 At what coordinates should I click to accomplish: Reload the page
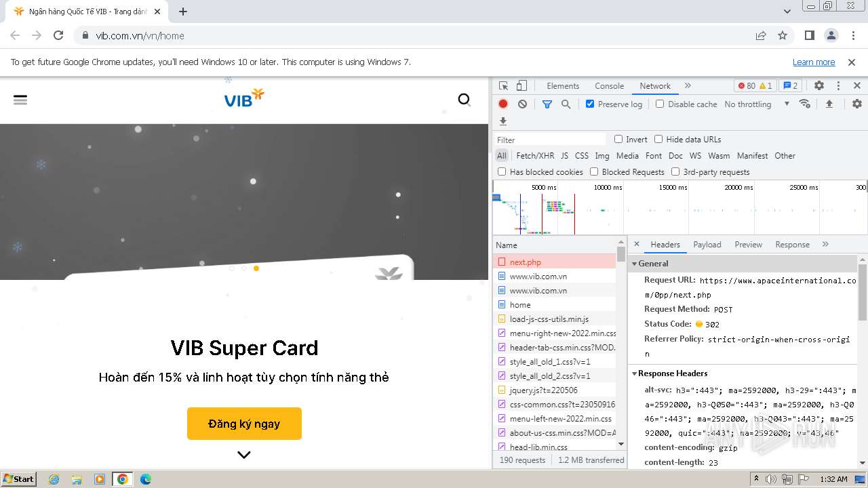58,35
